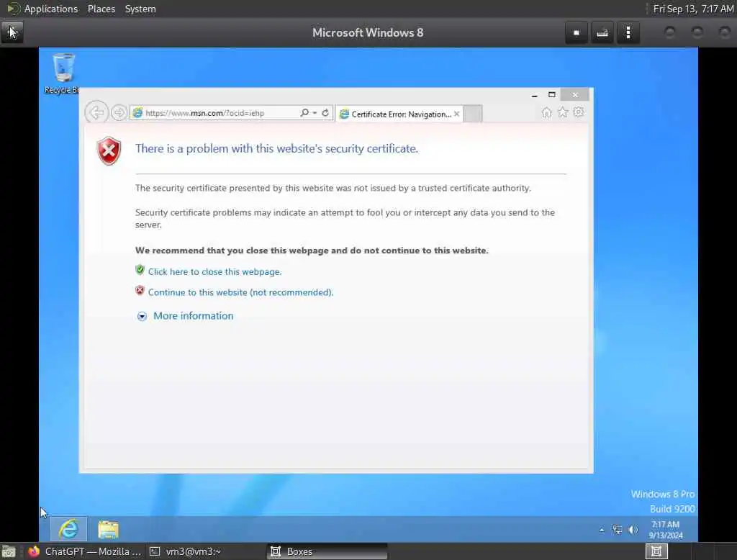Maximize the Internet Explorer window
Viewport: 737px width, 560px height.
coord(552,94)
